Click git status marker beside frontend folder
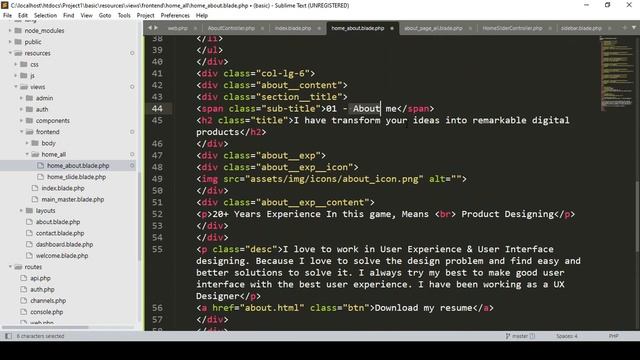Screen dimensions: 640x360 [x=132, y=132]
